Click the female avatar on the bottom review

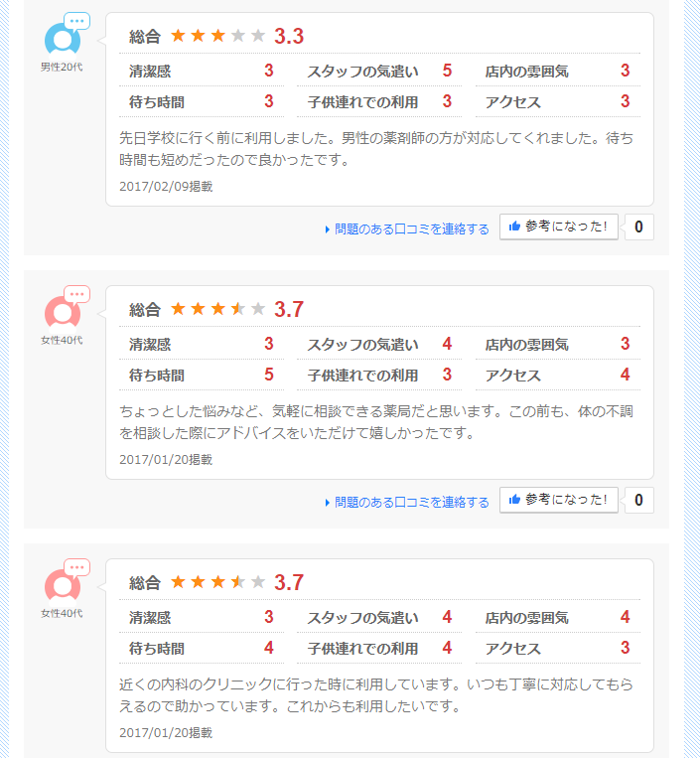coord(63,584)
